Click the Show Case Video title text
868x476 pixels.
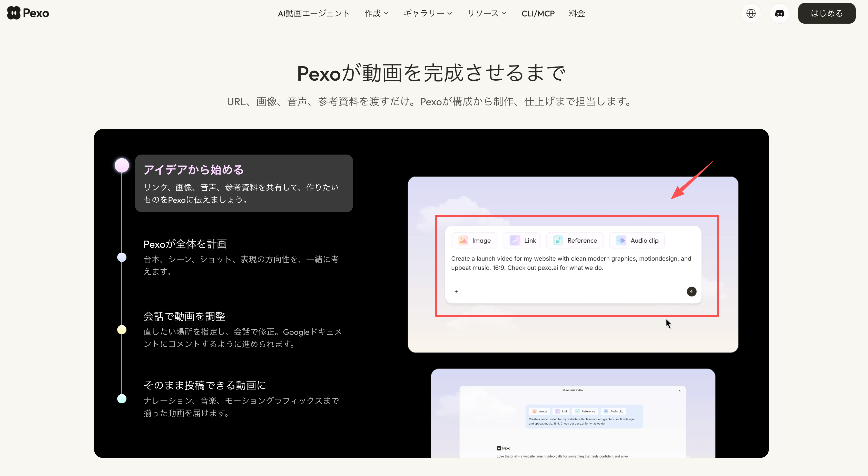572,390
